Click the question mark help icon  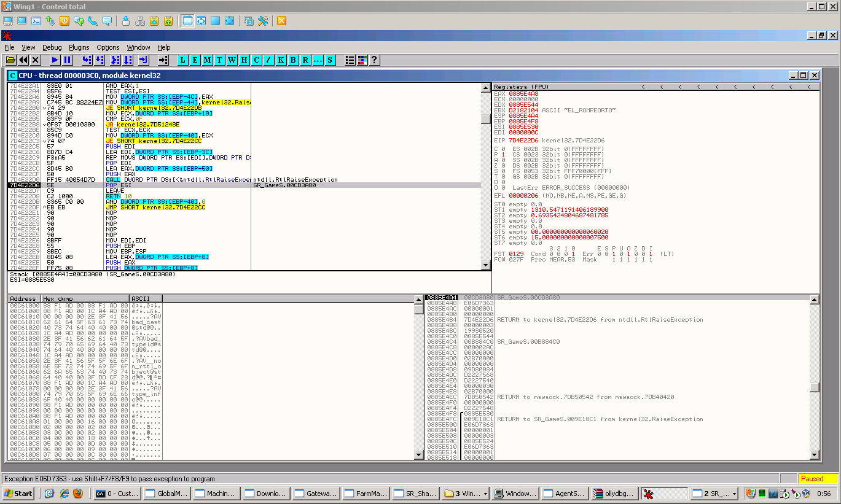(x=374, y=60)
